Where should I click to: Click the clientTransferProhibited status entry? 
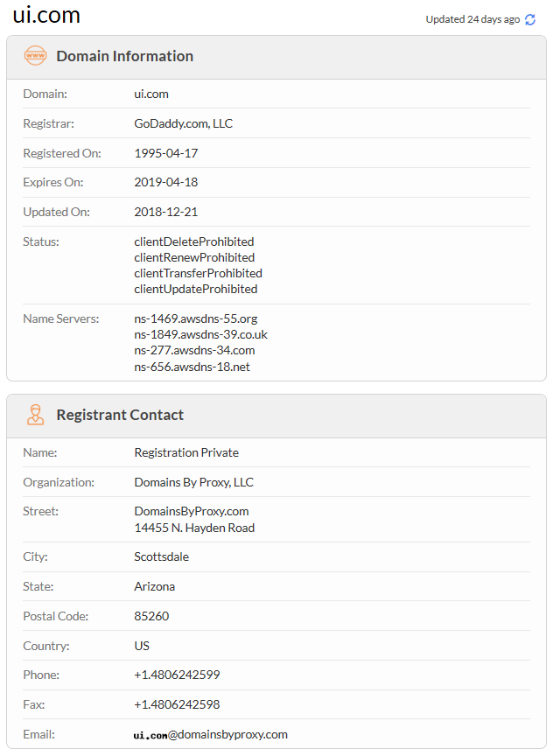(198, 273)
